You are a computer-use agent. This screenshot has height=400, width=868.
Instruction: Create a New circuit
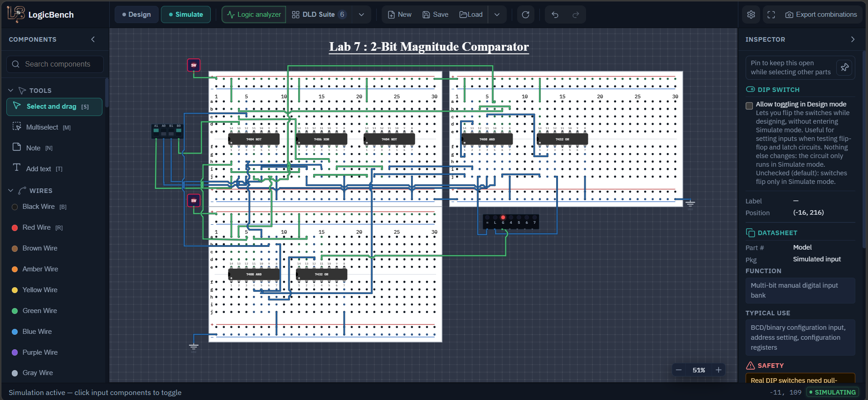tap(400, 14)
